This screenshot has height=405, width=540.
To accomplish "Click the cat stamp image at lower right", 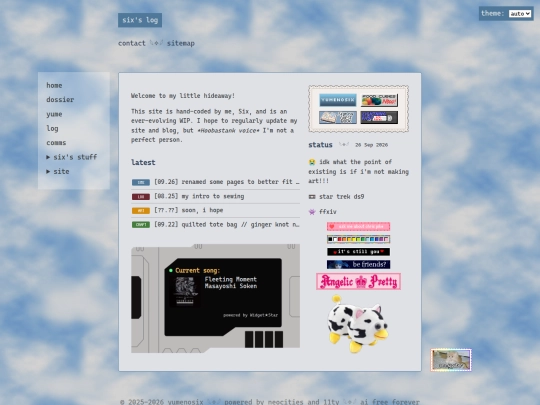I will [x=451, y=360].
